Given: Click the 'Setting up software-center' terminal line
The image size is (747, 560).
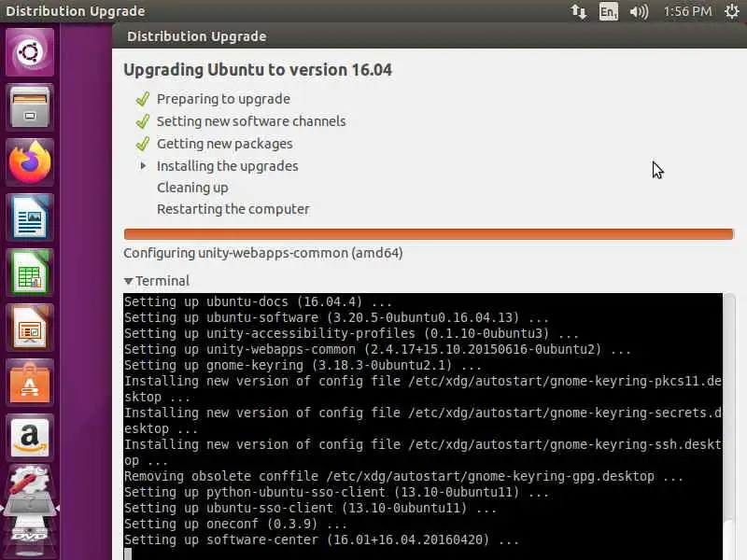Looking at the screenshot, I should click(x=321, y=539).
